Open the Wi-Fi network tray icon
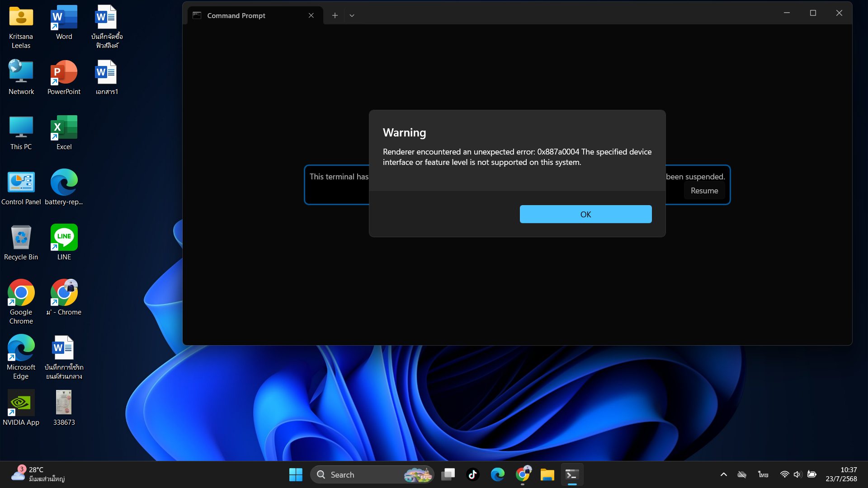 785,474
